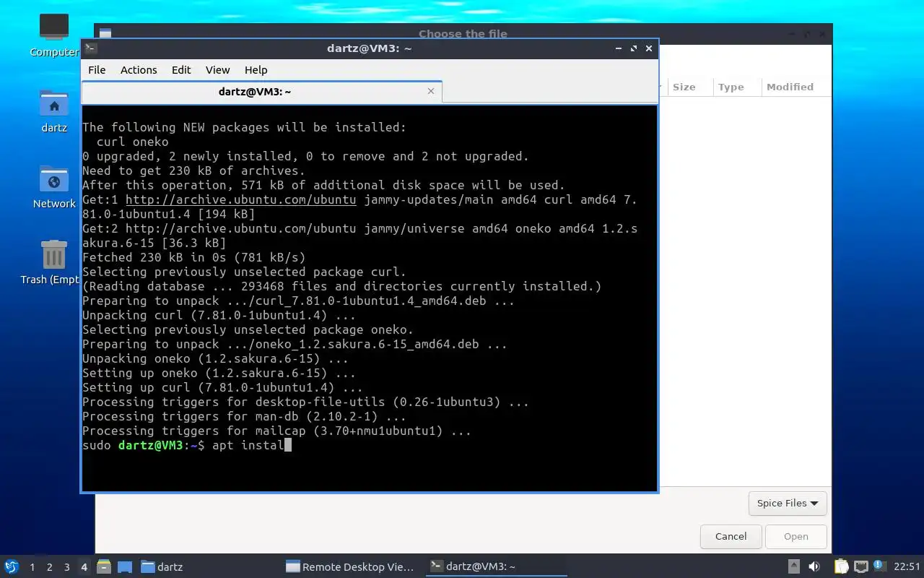This screenshot has height=578, width=924.
Task: Switch to workspace 1 in the pager
Action: (x=32, y=567)
